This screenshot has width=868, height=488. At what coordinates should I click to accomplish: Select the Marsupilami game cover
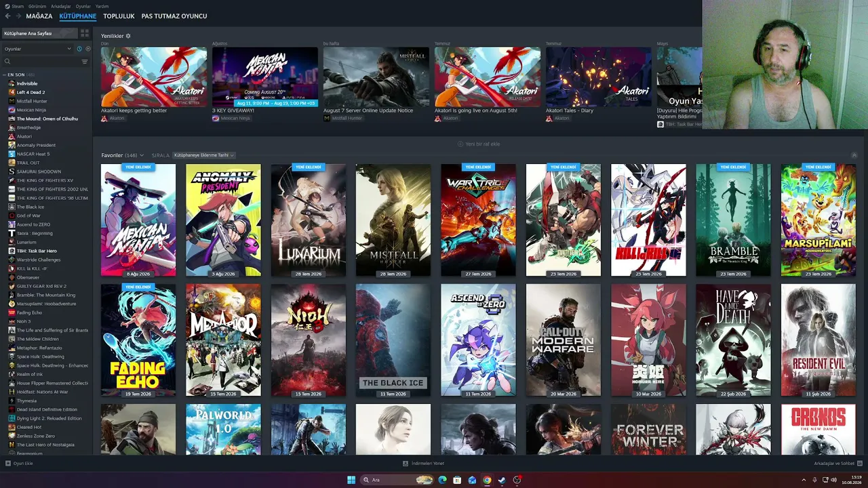tap(818, 220)
